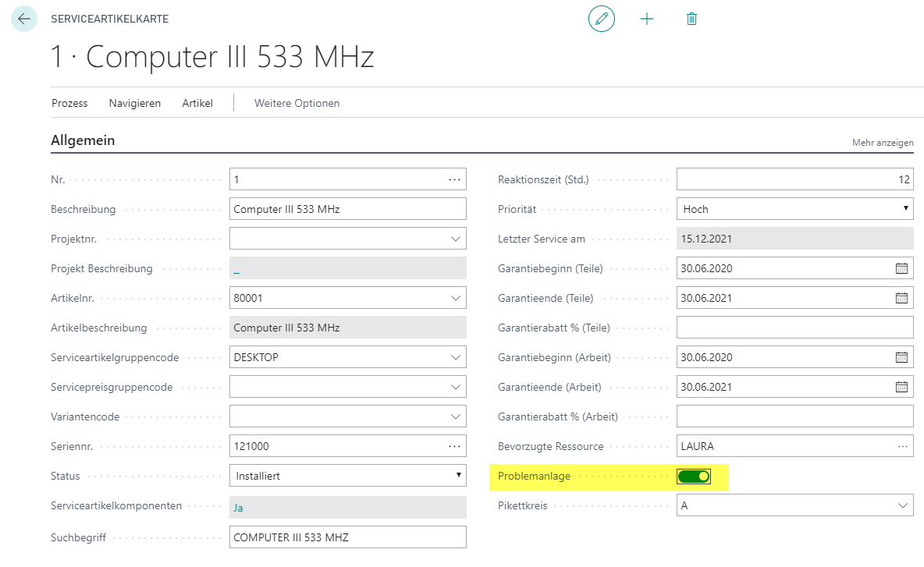
Task: Open Servicepreisgruppencode dropdown
Action: 456,387
